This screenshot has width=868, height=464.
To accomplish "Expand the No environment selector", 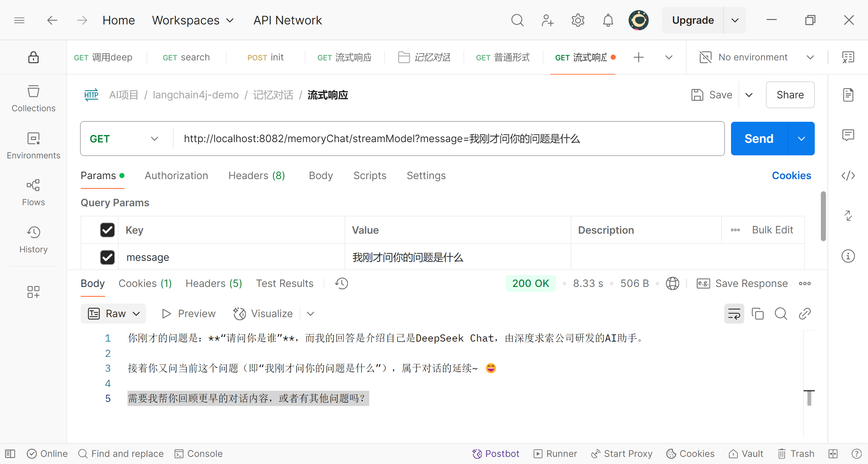I will [757, 57].
